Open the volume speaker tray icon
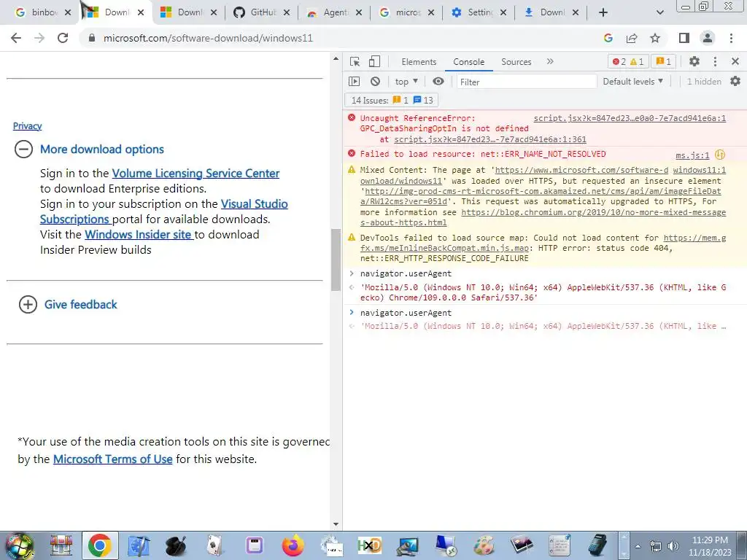The image size is (747, 560). (x=673, y=546)
